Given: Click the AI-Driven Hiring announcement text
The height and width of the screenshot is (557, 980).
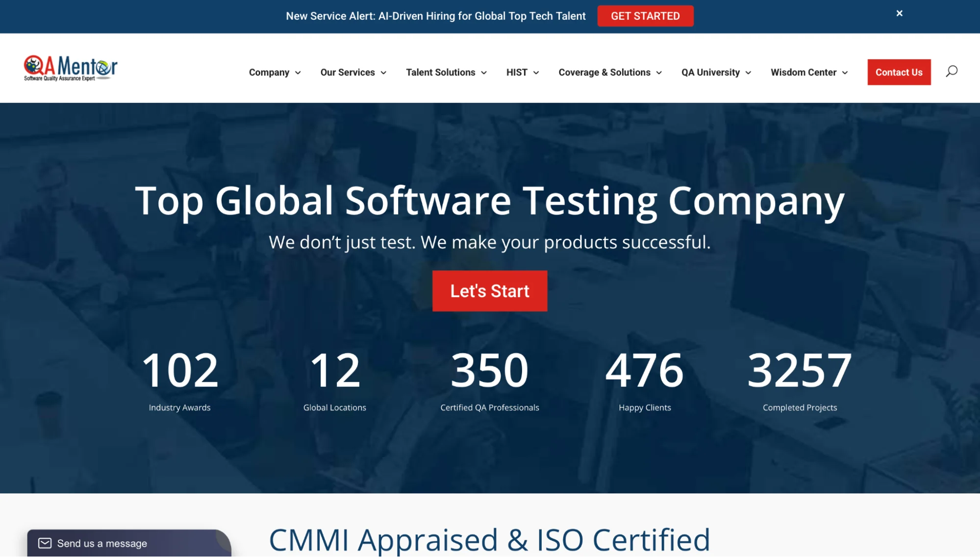Looking at the screenshot, I should 436,16.
